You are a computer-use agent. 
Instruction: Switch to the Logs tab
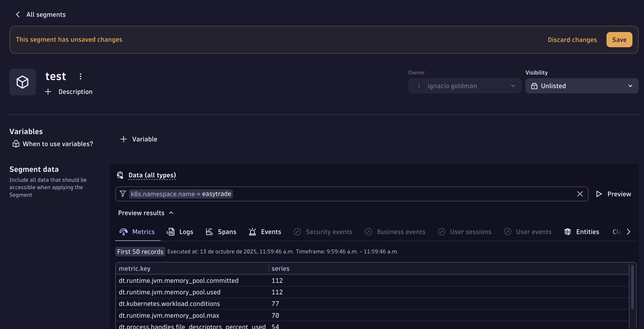pyautogui.click(x=180, y=232)
